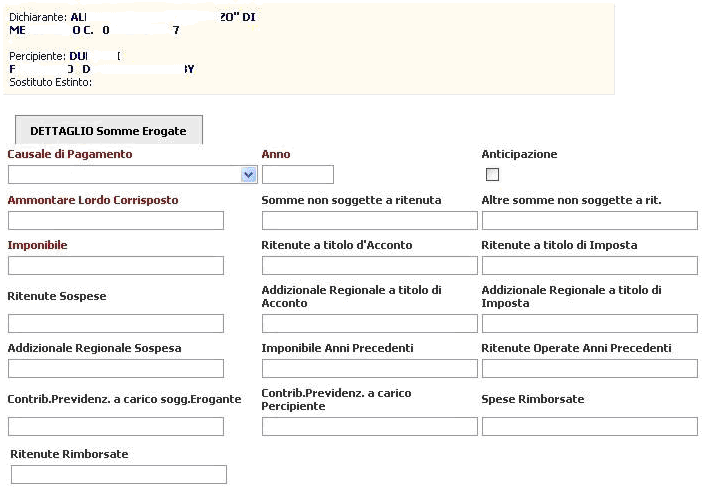Select Contrib.Previdenz. a carico Percipiente field
The height and width of the screenshot is (502, 704).
(370, 427)
